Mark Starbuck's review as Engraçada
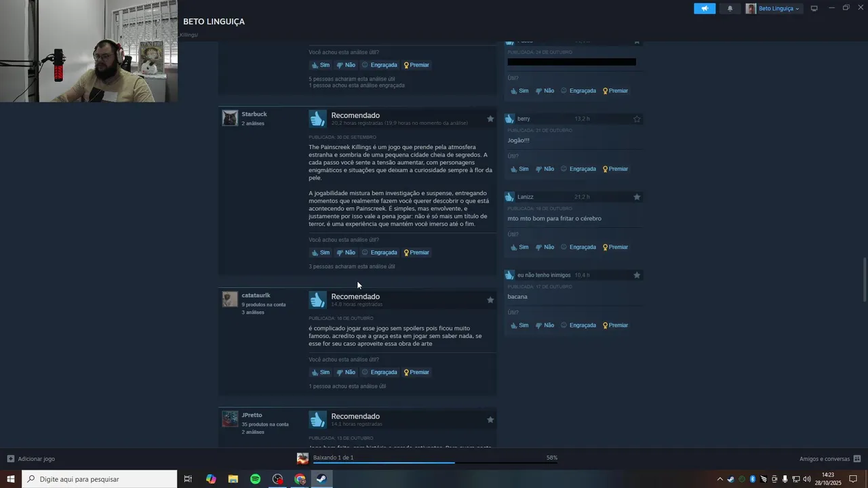Image resolution: width=868 pixels, height=488 pixels. click(x=379, y=252)
